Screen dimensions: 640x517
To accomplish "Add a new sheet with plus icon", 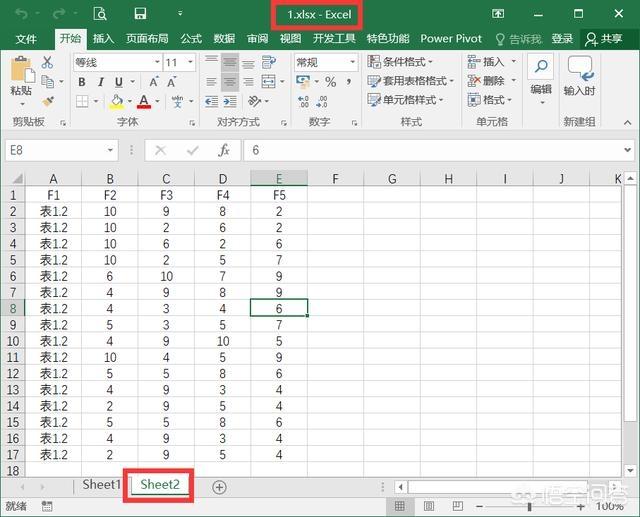I will tap(219, 487).
